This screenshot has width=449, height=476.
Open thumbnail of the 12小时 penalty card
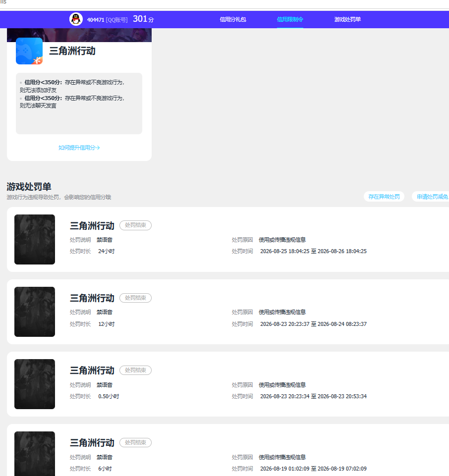click(35, 312)
